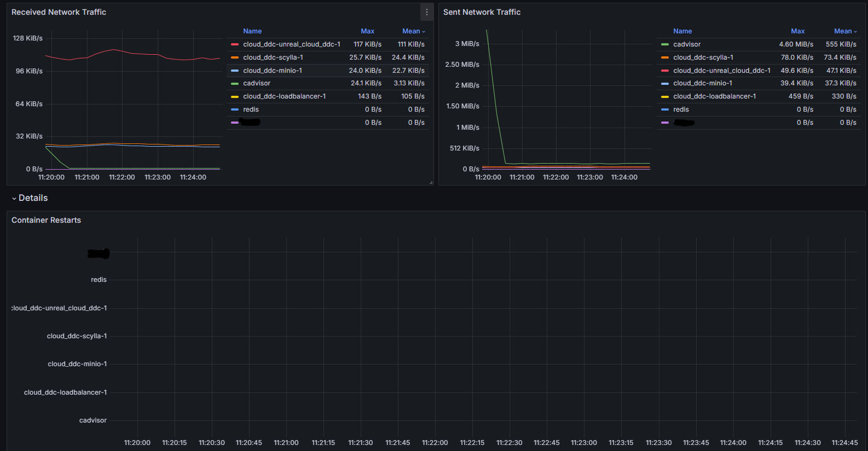Image resolution: width=868 pixels, height=451 pixels.
Task: Toggle cadvisor series name in Received legend
Action: pyautogui.click(x=257, y=83)
